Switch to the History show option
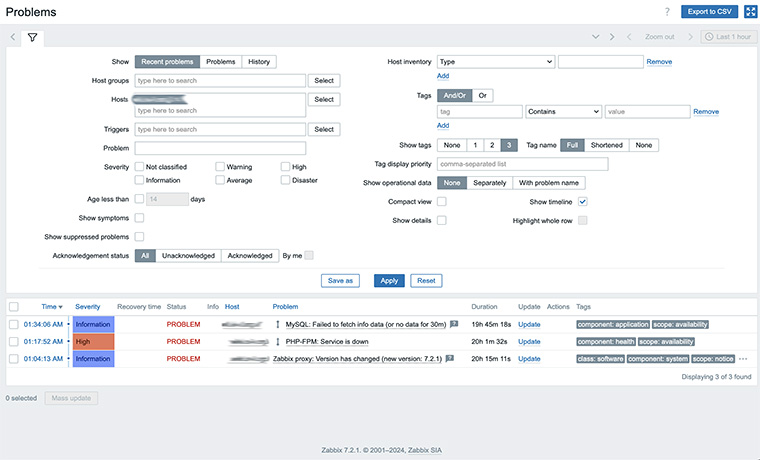The width and height of the screenshot is (760, 460). (259, 62)
